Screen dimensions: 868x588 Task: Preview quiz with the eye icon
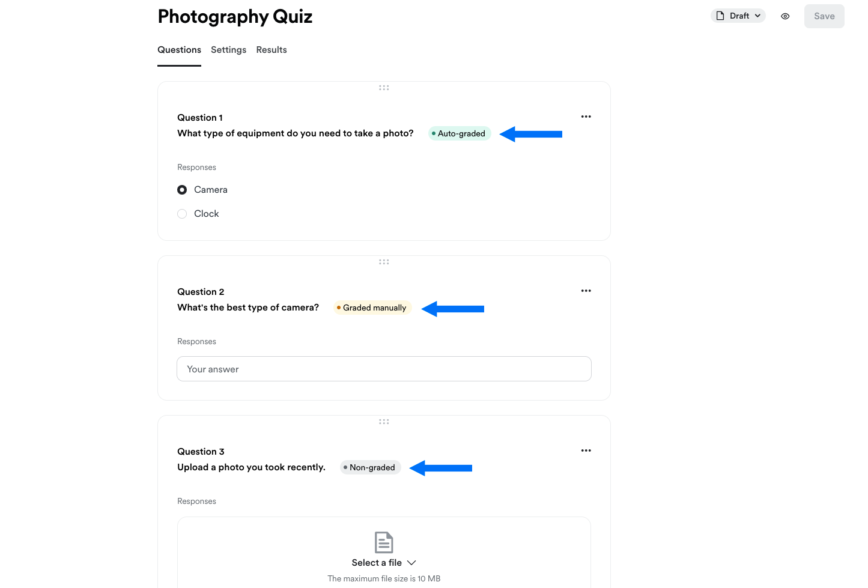(x=785, y=16)
